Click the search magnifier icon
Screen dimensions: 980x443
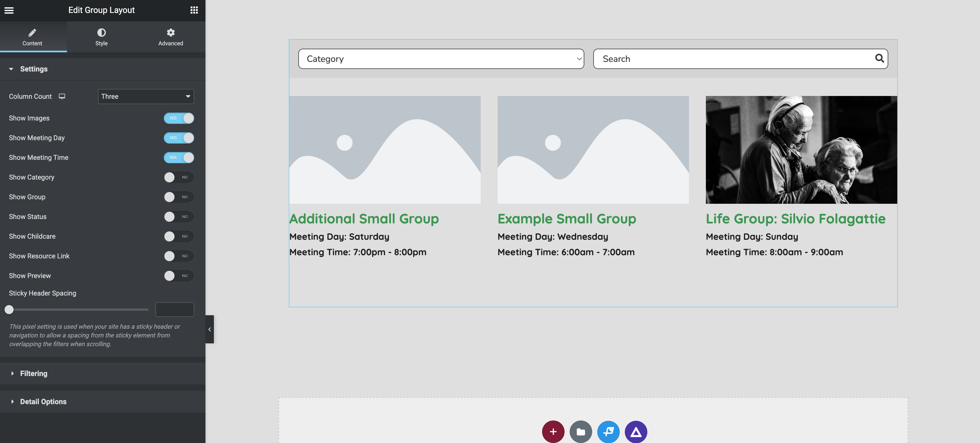click(879, 58)
